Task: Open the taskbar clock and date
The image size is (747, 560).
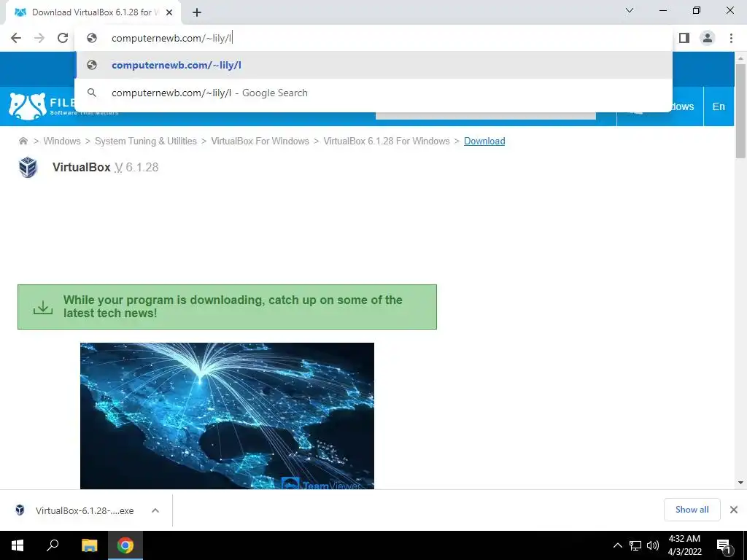Action: 684,545
